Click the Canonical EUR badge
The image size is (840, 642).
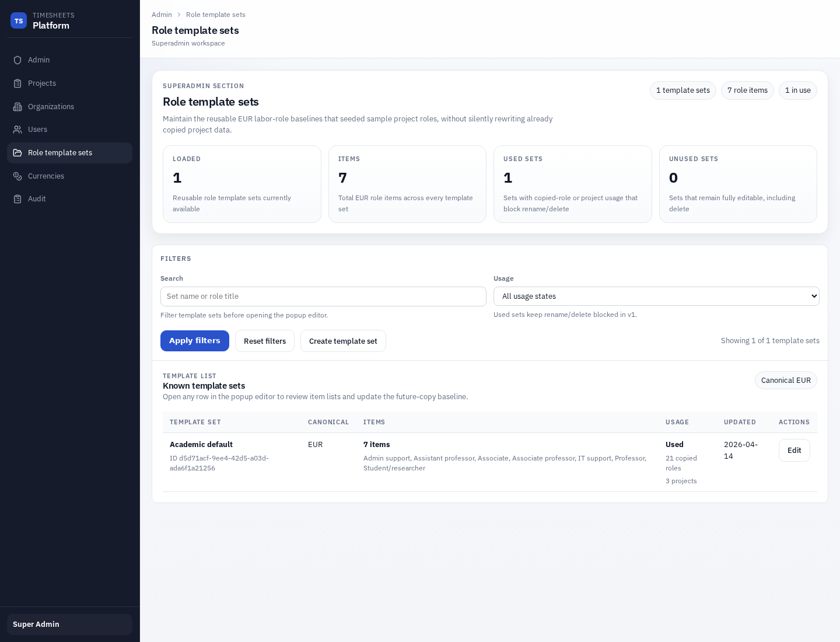786,380
